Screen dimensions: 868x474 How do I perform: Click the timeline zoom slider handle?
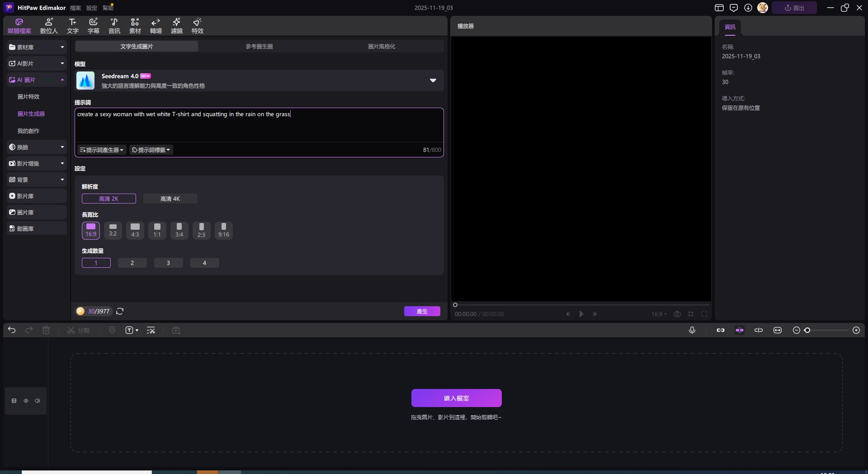(807, 330)
